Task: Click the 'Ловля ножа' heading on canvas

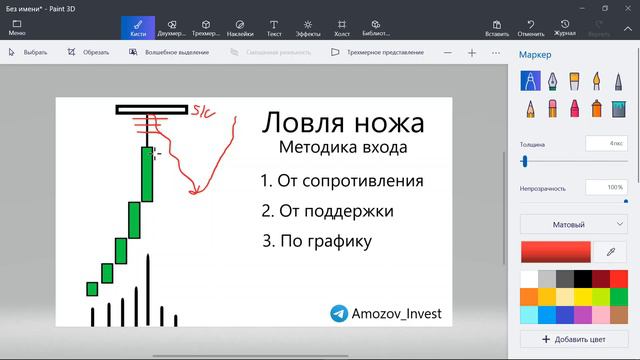Action: tap(343, 122)
